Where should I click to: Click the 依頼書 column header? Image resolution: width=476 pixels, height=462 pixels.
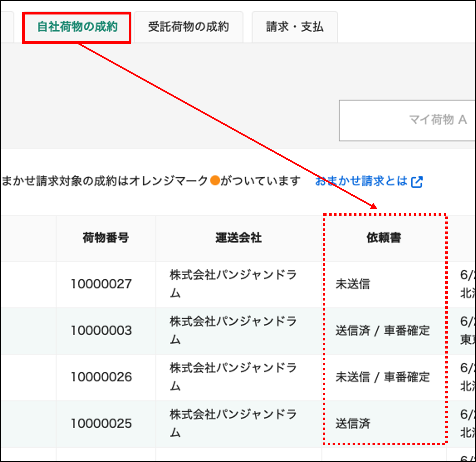point(384,238)
